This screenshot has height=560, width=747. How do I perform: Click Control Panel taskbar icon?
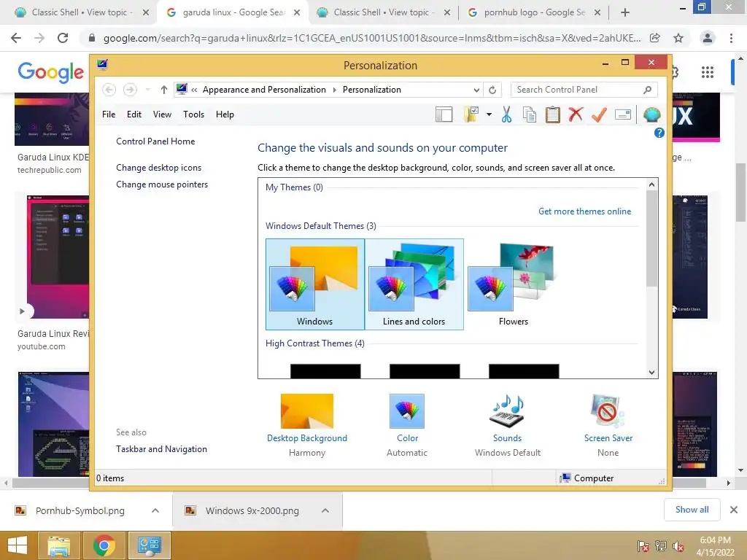[149, 545]
